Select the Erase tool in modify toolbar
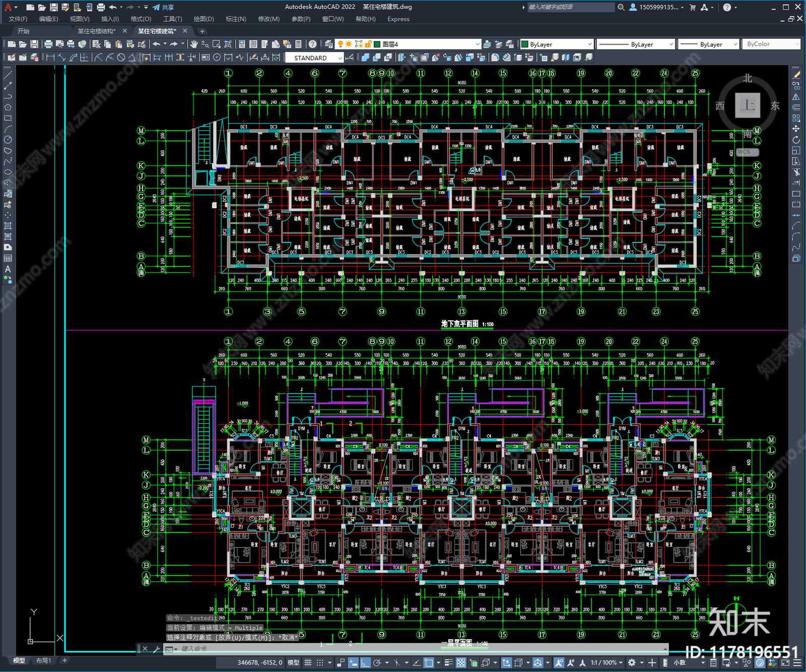Viewport: 806px width, 672px height. click(x=796, y=75)
